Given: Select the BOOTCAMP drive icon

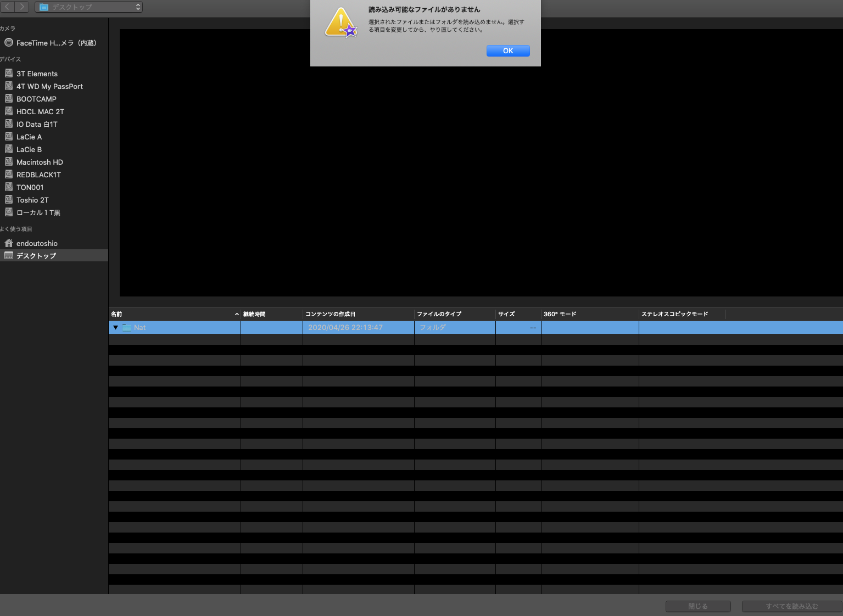Looking at the screenshot, I should click(9, 99).
